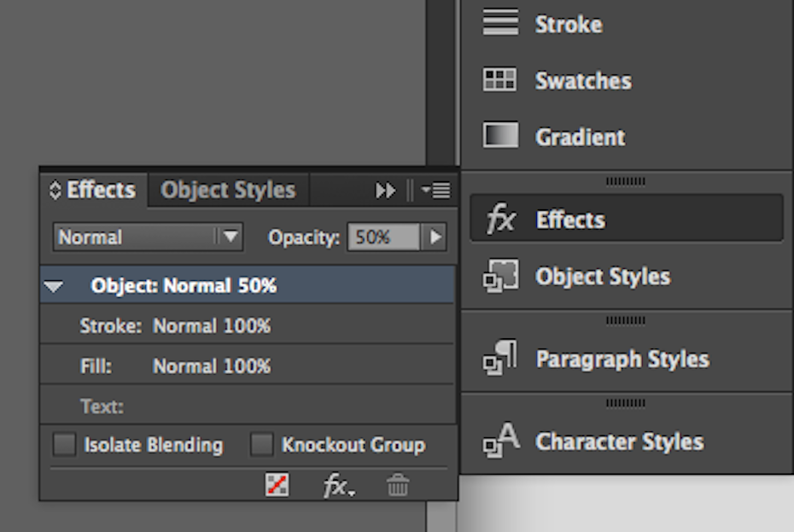Select the Effects tab in the panel
Image resolution: width=794 pixels, height=532 pixels.
click(94, 190)
